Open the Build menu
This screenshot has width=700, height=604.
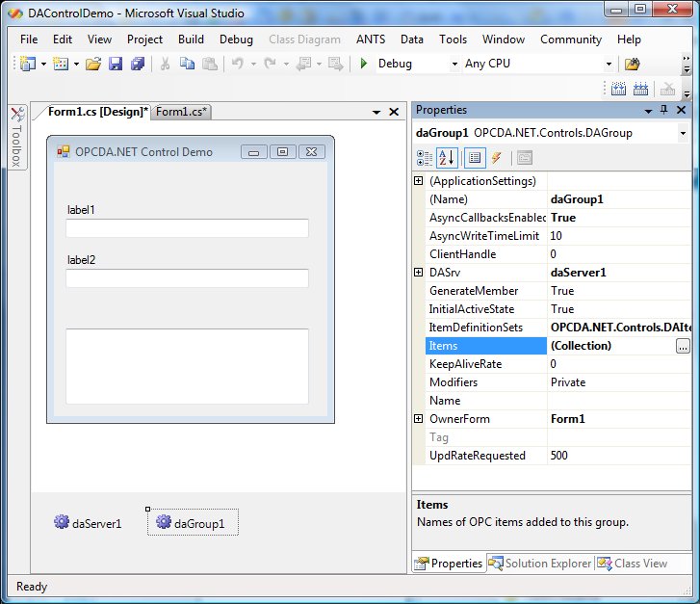[x=191, y=39]
